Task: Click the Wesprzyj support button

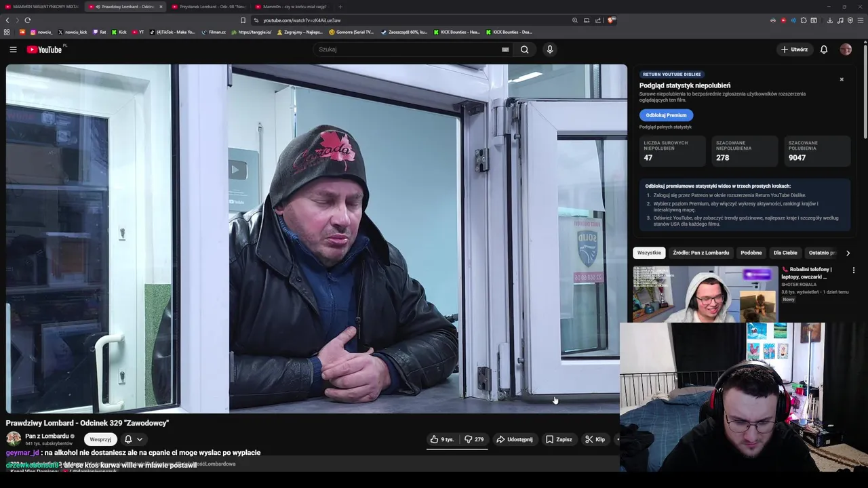Action: pos(100,439)
